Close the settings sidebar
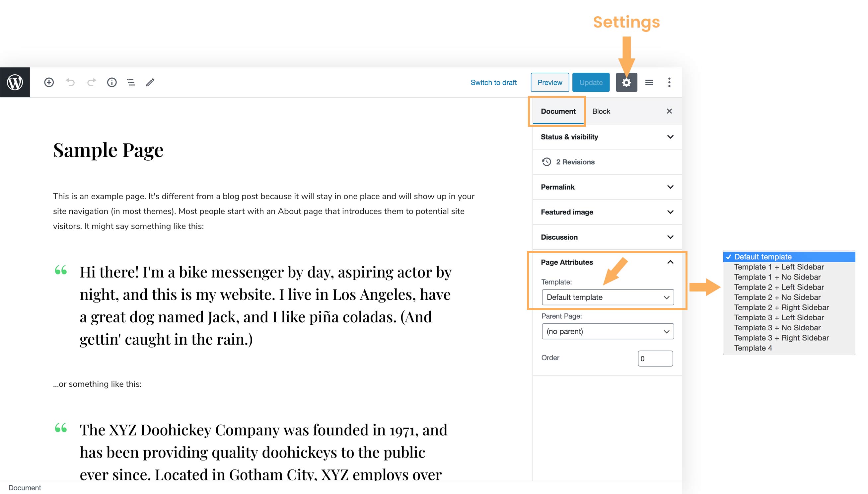Viewport: 868px width, 494px height. [669, 111]
